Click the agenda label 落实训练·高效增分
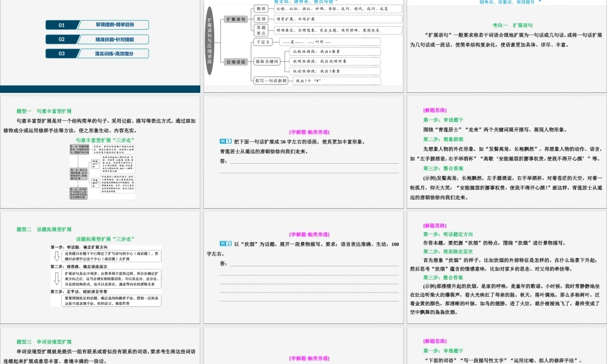The image size is (607, 364). coord(115,54)
